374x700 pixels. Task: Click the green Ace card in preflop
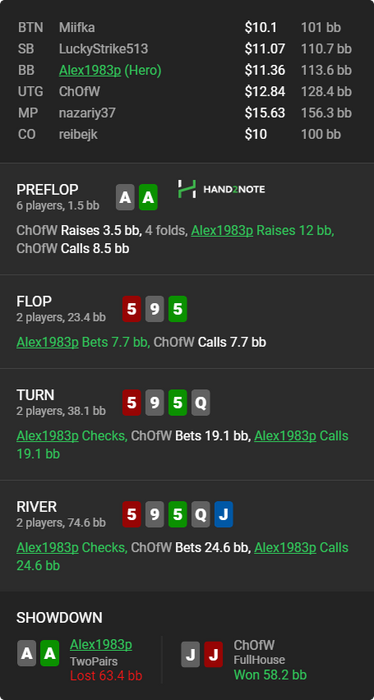click(148, 197)
